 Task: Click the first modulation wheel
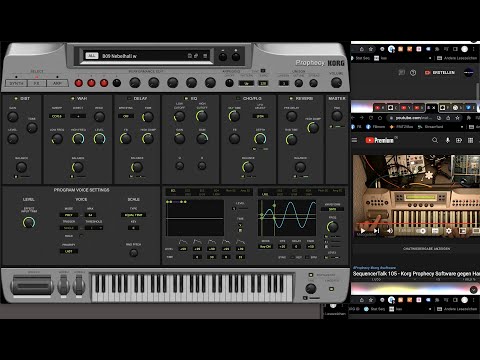click(x=64, y=286)
